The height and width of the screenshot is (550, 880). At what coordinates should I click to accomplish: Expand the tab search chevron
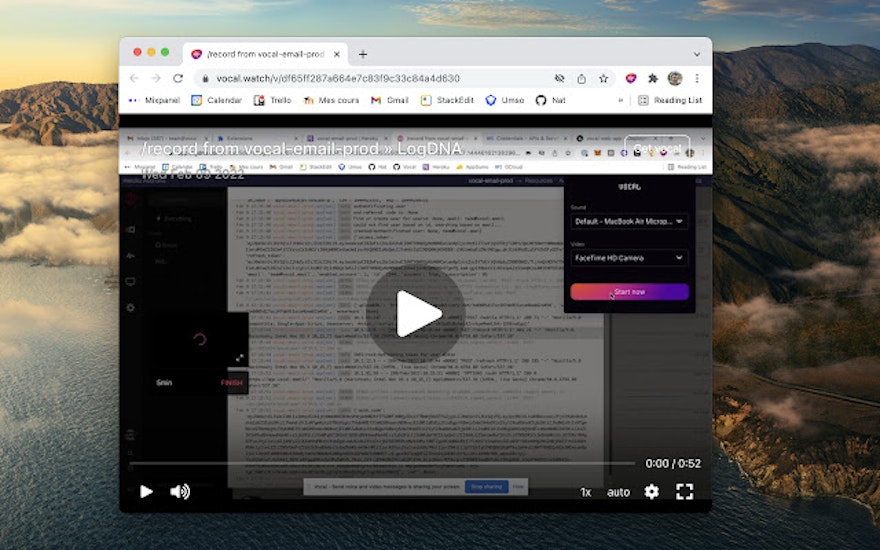click(x=696, y=54)
